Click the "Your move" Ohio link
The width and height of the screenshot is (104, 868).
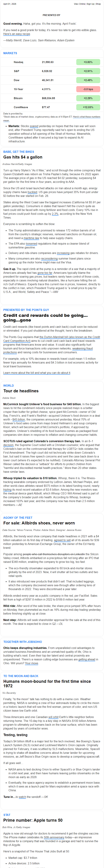pyautogui.click(x=32, y=663)
